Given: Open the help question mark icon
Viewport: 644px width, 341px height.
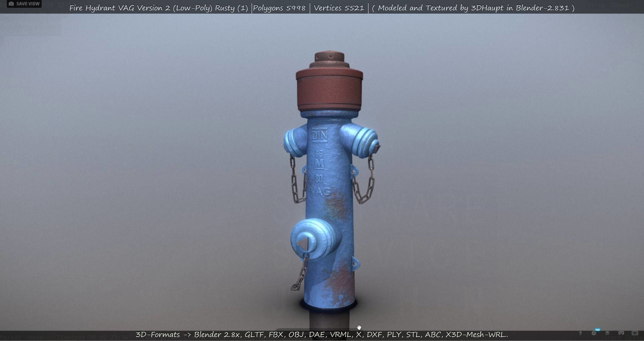Looking at the screenshot, I should coord(580,333).
